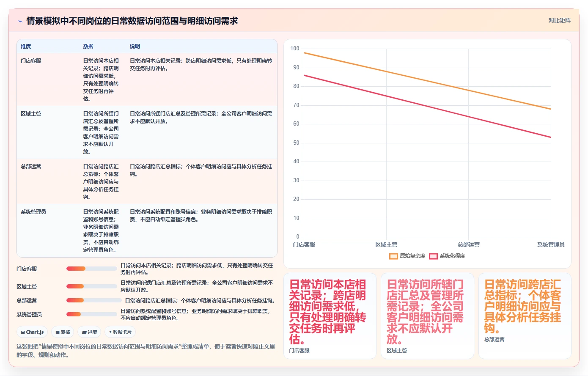The height and width of the screenshot is (376, 588).
Task: Open the 门店客服 data card
Action: pyautogui.click(x=330, y=316)
